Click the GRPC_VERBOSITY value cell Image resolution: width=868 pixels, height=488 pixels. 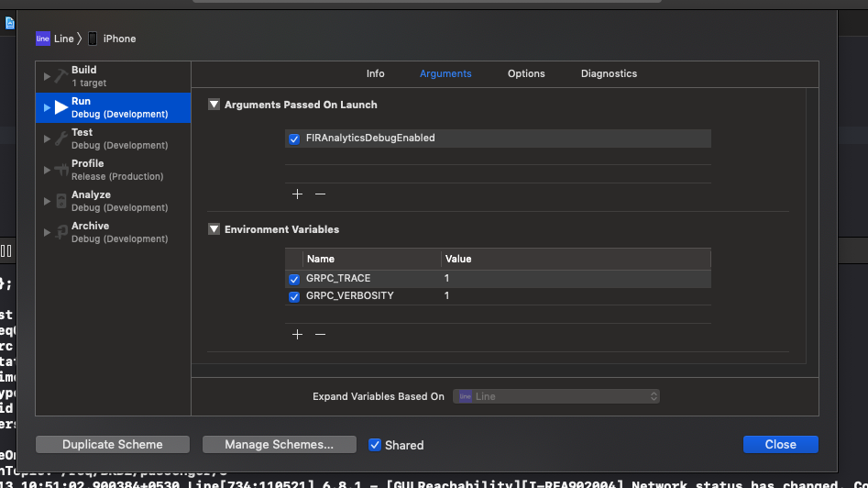pos(576,295)
